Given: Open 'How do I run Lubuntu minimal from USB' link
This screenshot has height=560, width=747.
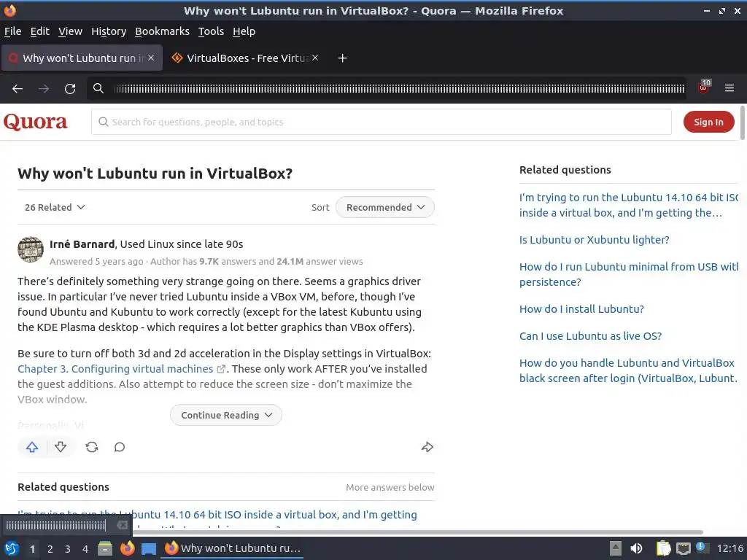Looking at the screenshot, I should coord(628,274).
